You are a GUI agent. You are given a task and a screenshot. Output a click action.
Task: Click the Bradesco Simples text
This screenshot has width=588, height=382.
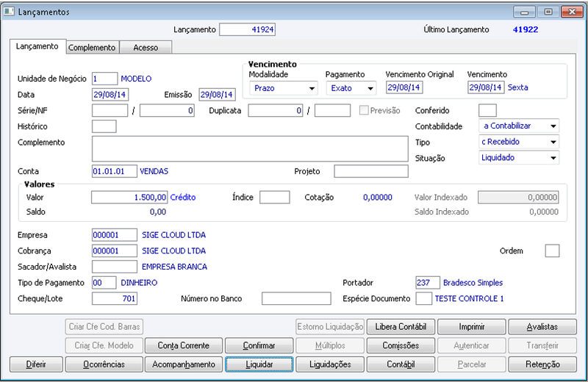(x=473, y=283)
